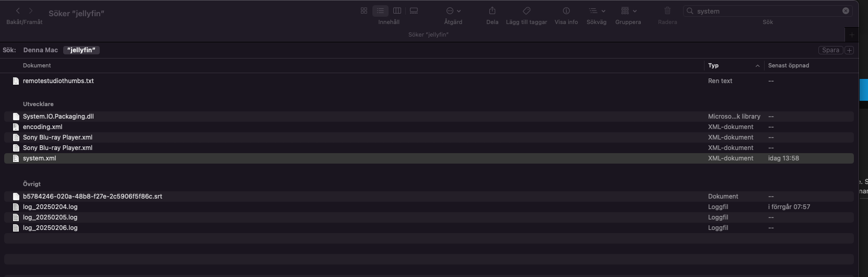Switch to list view

click(380, 10)
